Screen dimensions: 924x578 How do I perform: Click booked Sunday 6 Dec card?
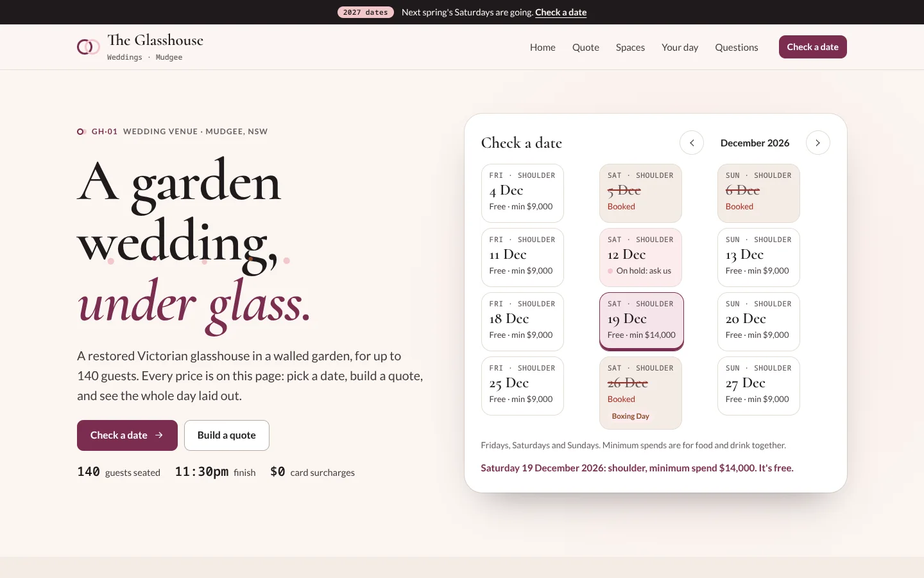[758, 193]
